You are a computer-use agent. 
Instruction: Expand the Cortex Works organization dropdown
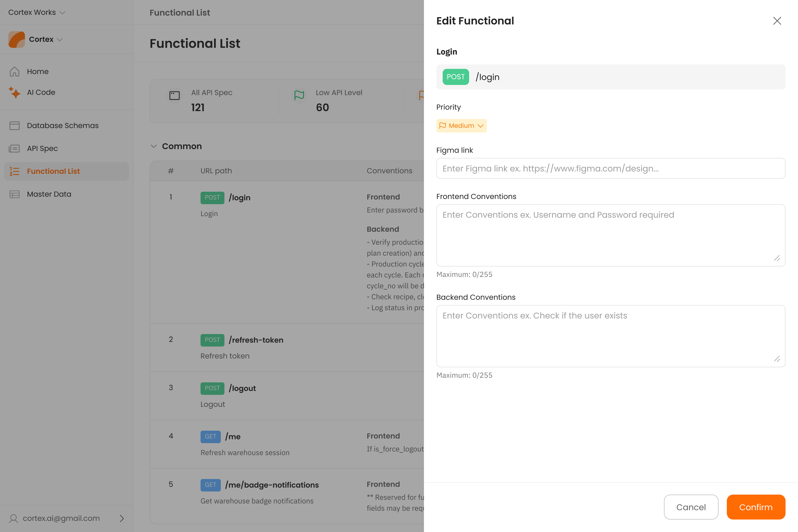click(62, 12)
